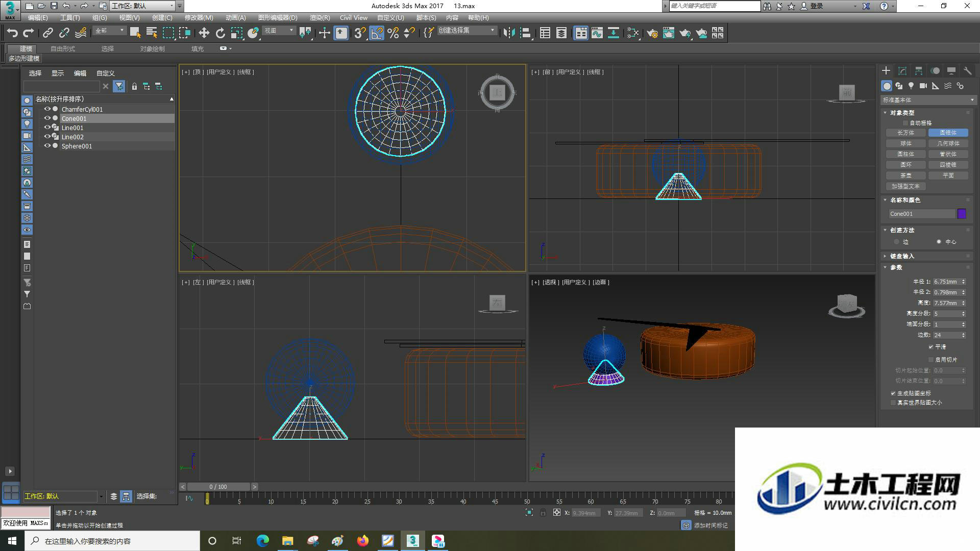980x551 pixels.
Task: Open the 标准基本体 primitive type dropdown
Action: coord(928,100)
